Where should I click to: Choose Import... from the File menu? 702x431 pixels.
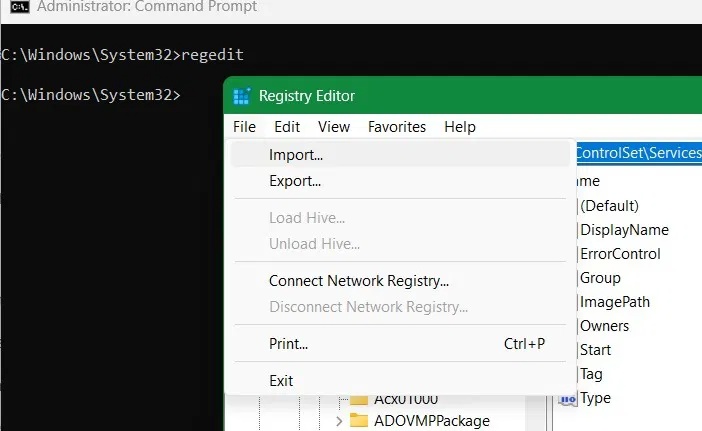click(296, 155)
